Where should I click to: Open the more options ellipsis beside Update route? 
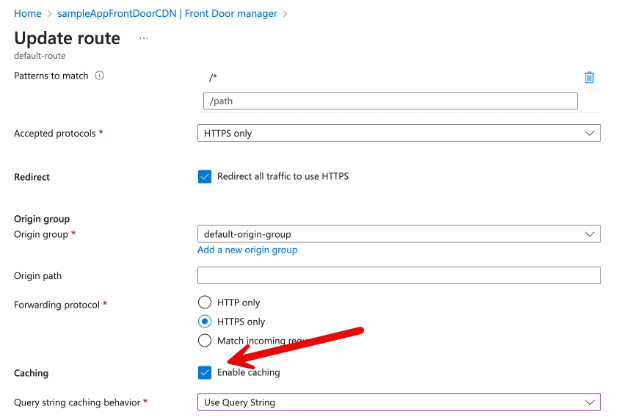coord(144,38)
